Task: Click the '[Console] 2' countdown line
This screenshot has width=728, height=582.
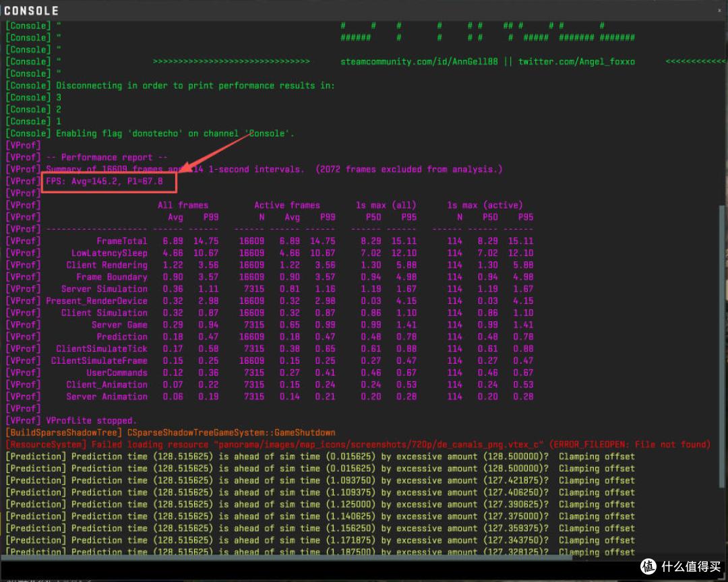Action: [x=34, y=110]
